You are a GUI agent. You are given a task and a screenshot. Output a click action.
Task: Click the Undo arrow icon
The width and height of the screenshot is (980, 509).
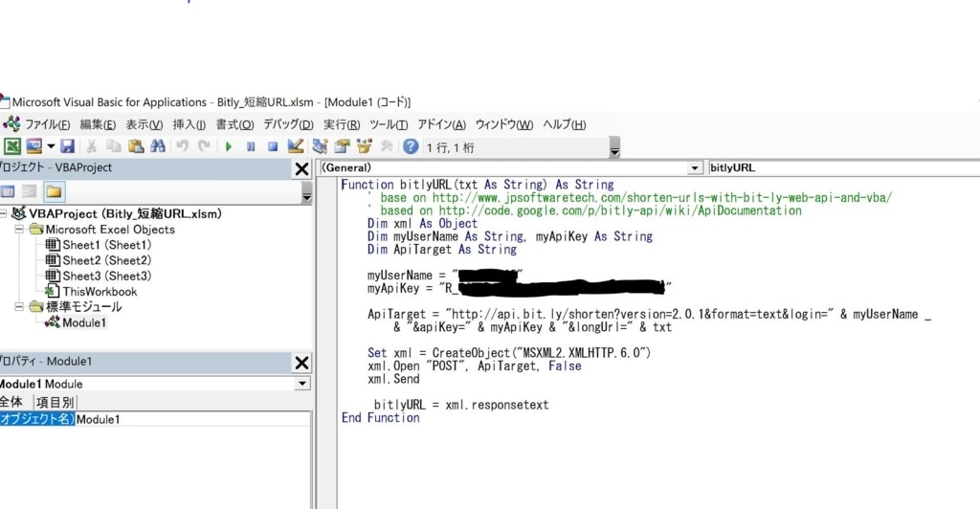[182, 146]
